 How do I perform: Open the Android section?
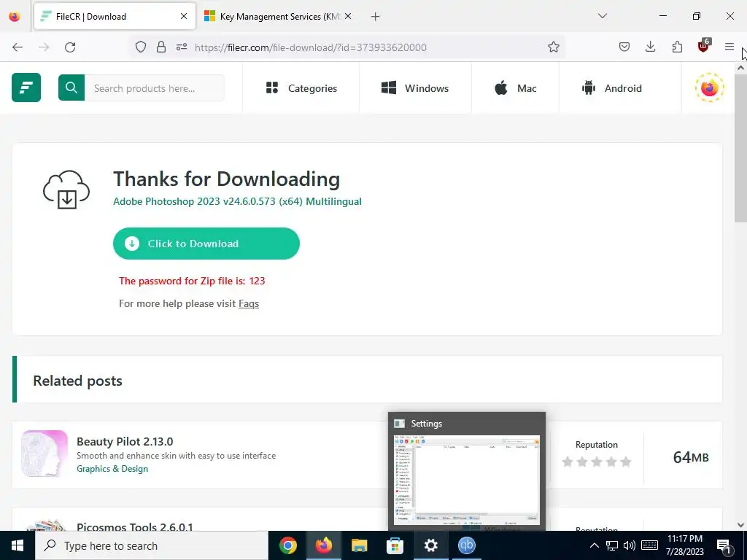tap(612, 88)
